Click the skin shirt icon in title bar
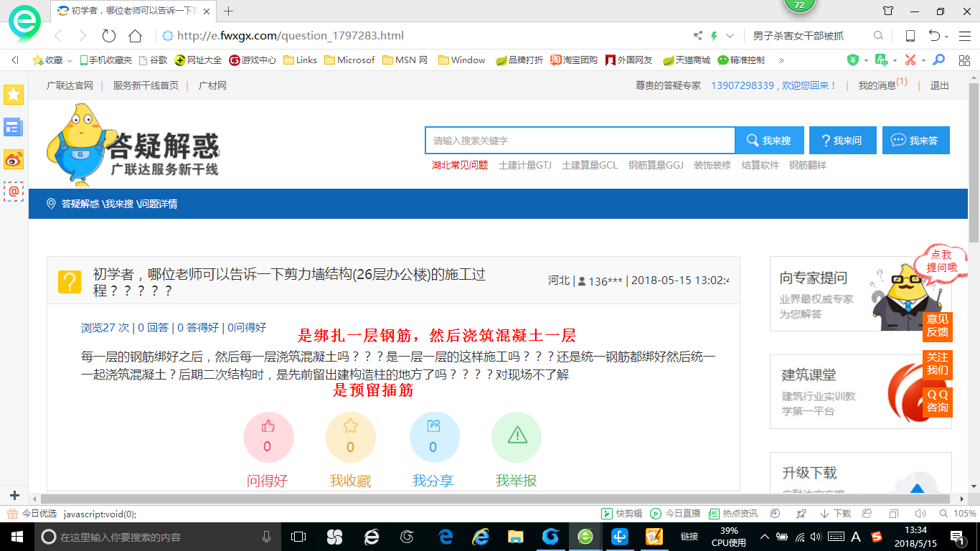980x551 pixels. point(888,11)
